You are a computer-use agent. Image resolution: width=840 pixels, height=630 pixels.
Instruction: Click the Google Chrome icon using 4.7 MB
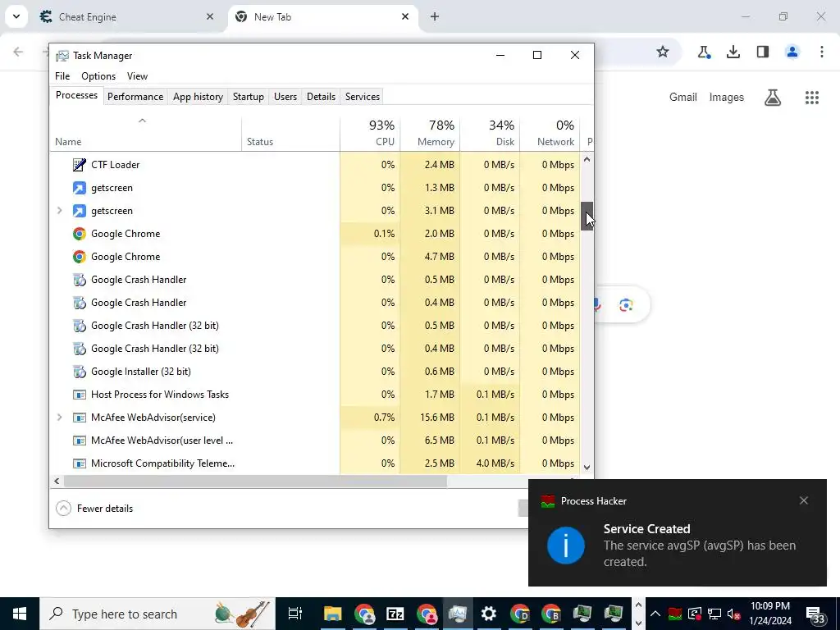click(80, 257)
